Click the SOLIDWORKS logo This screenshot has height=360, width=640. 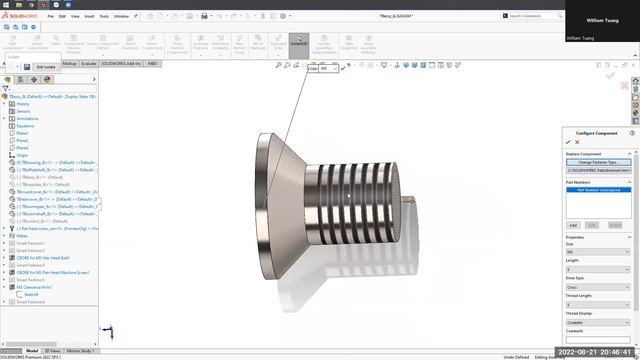pyautogui.click(x=20, y=16)
